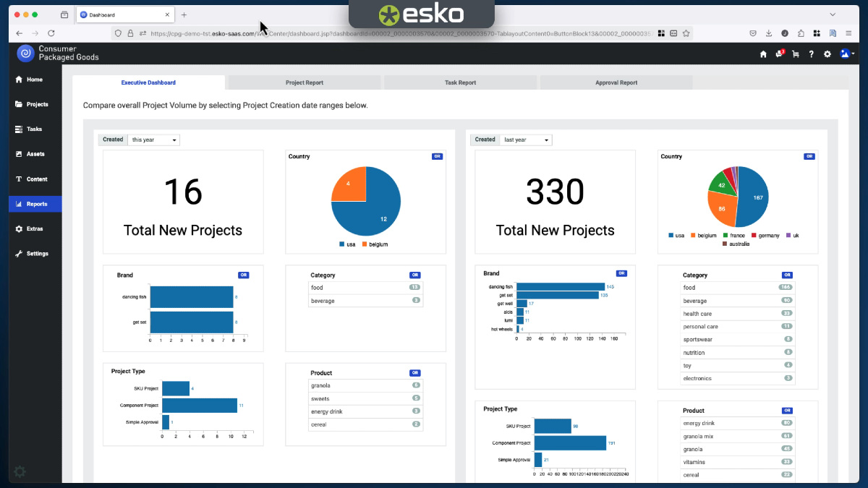Open notifications with the red badge
This screenshot has height=488, width=868.
tap(779, 54)
